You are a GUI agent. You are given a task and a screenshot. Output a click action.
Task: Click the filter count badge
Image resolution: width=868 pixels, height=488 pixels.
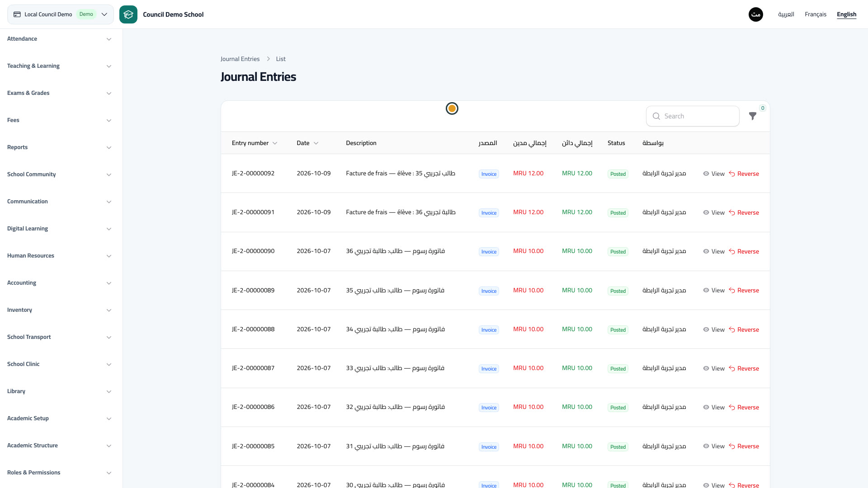pos(763,108)
